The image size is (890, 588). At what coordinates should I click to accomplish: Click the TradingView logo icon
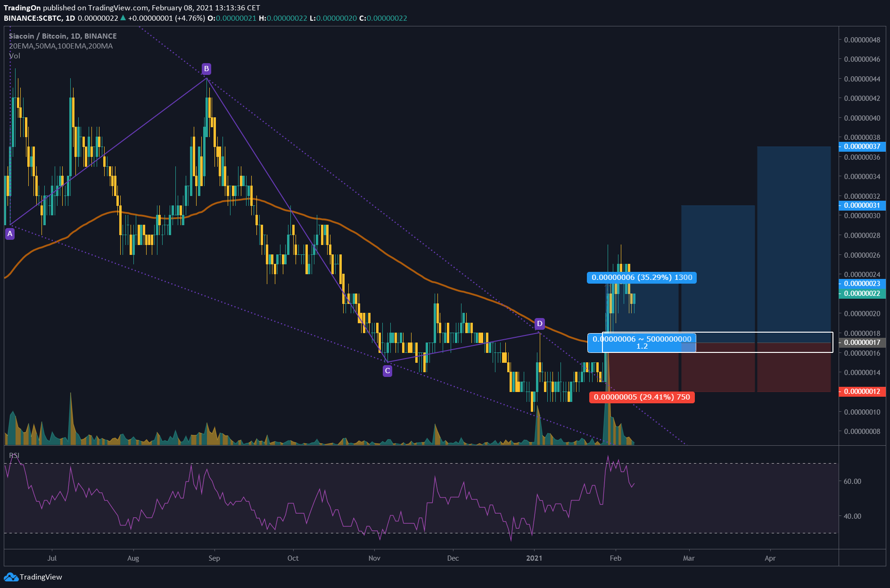11,577
